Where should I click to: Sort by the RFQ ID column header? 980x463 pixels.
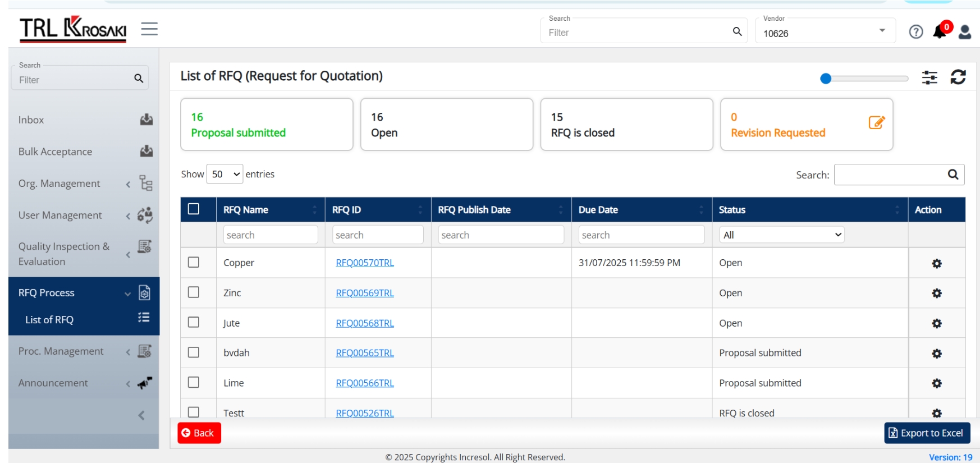tap(378, 209)
